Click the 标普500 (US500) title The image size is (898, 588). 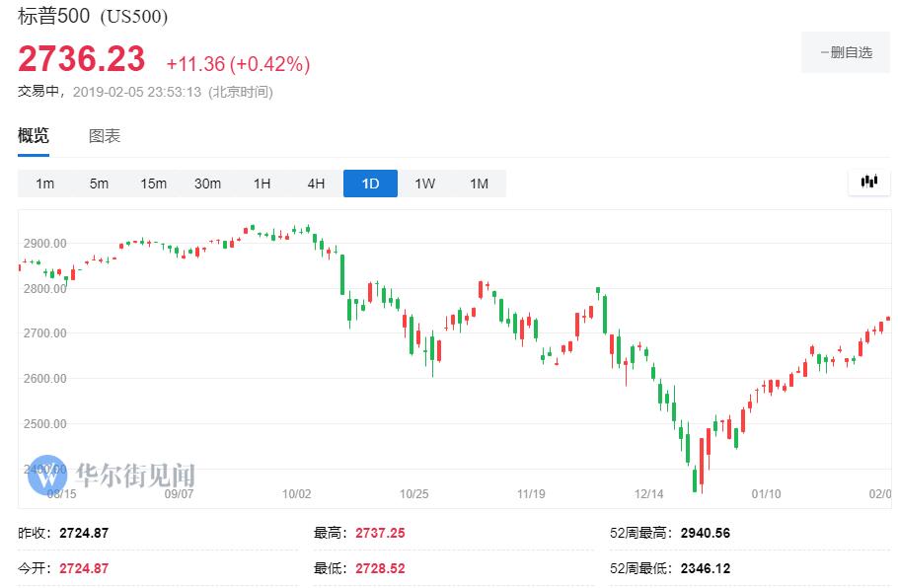tap(93, 16)
